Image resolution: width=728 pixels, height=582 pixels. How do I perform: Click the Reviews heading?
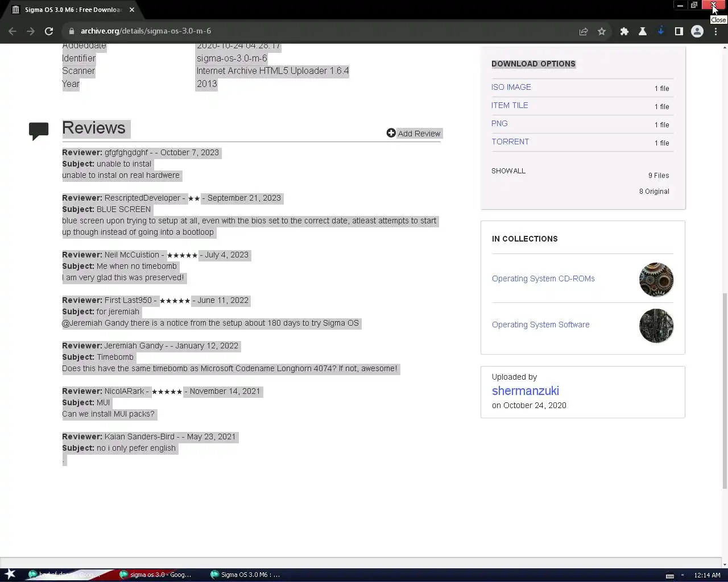[x=94, y=128]
